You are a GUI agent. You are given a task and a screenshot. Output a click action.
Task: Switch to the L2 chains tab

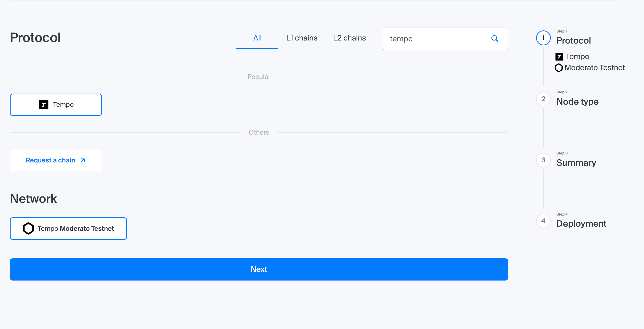(x=349, y=38)
